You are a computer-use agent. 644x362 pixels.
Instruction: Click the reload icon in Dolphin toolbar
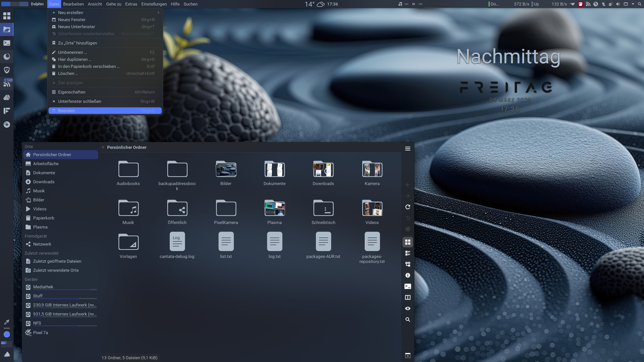point(408,207)
